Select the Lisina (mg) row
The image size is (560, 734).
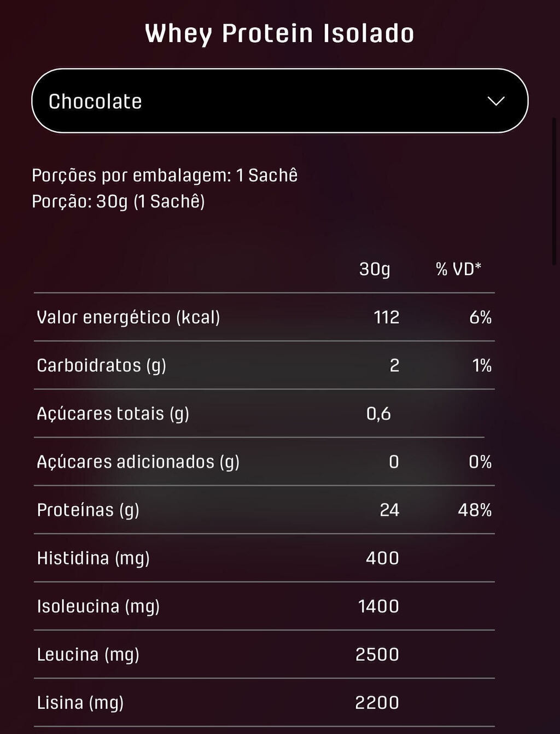coord(264,702)
